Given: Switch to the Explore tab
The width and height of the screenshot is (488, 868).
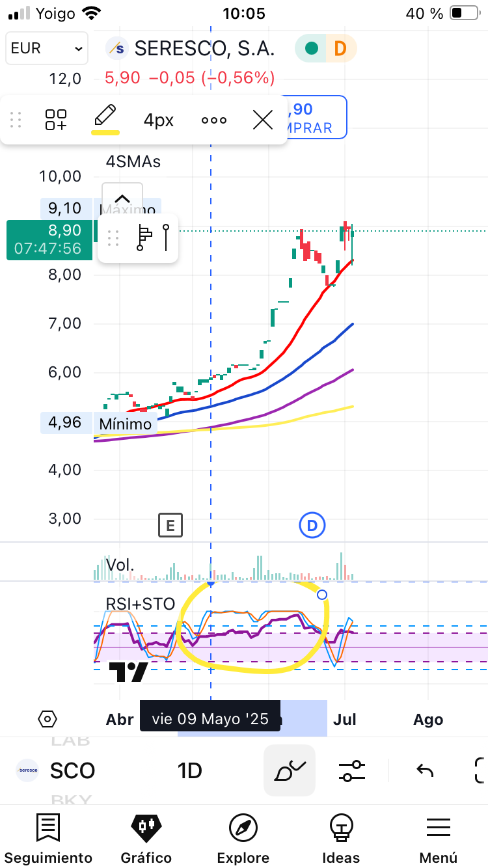Looking at the screenshot, I should [x=243, y=838].
